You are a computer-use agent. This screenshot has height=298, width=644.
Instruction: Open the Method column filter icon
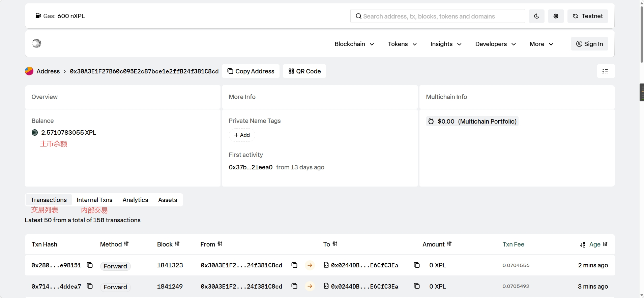click(x=126, y=244)
